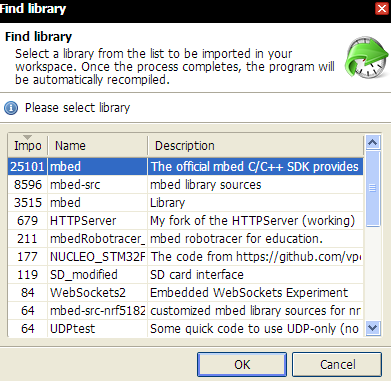Click the description starting 'The code from https://github.com'
391x381 pixels.
[x=256, y=257]
